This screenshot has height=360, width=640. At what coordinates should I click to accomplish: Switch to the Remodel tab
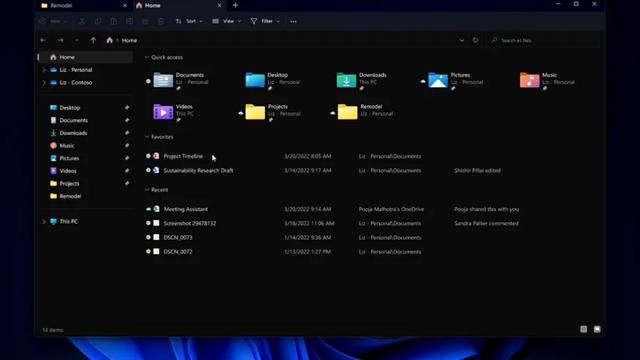click(x=83, y=6)
